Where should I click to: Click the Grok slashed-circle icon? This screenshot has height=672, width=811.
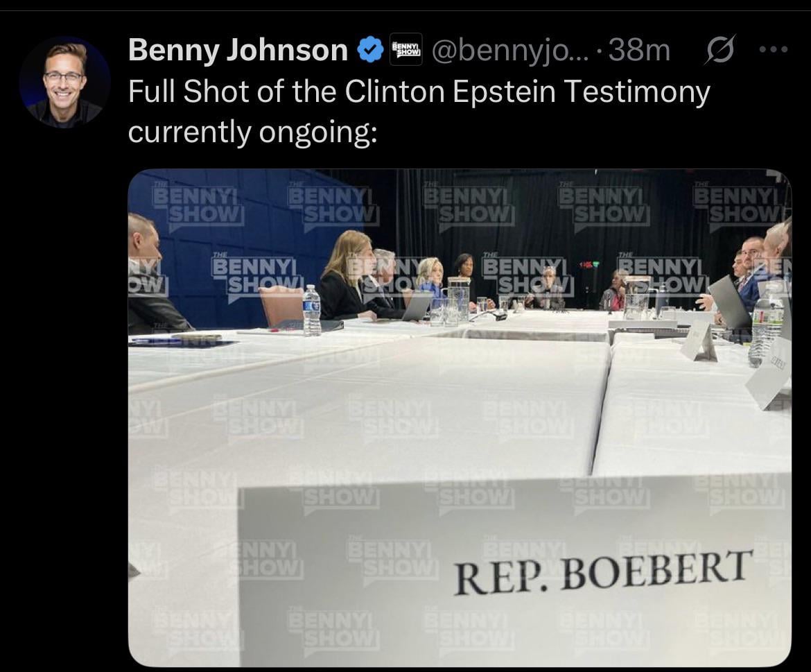(719, 50)
